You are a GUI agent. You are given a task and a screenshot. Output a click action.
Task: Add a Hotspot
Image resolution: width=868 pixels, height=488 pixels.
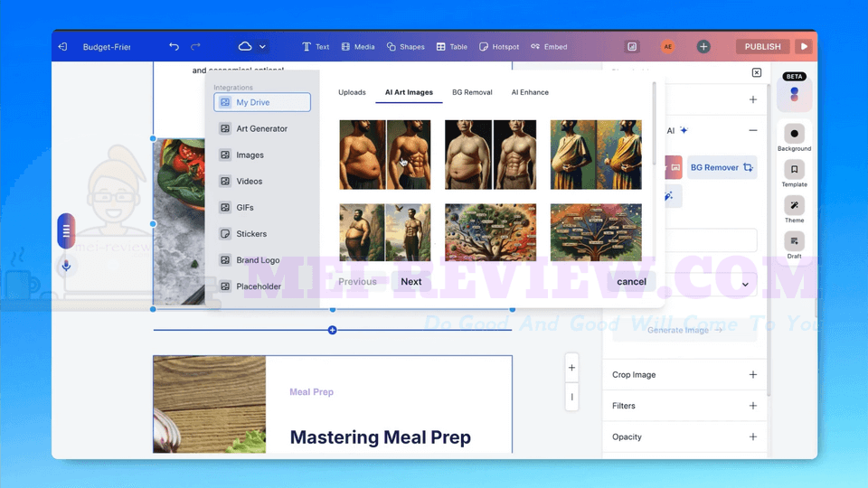499,47
